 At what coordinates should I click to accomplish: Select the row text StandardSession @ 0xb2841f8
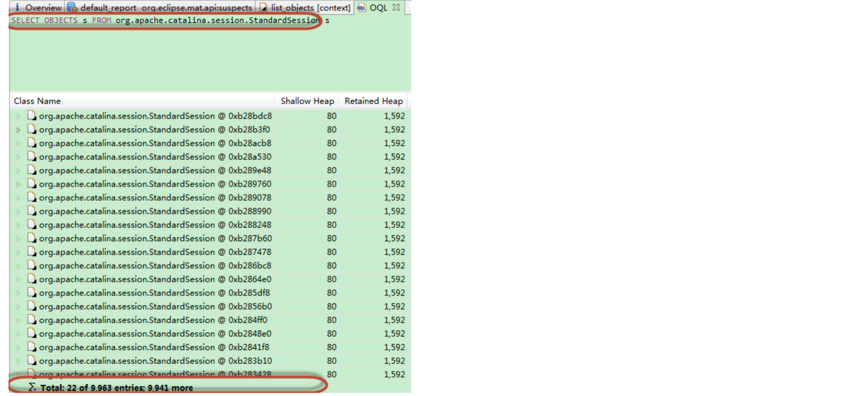pyautogui.click(x=154, y=347)
